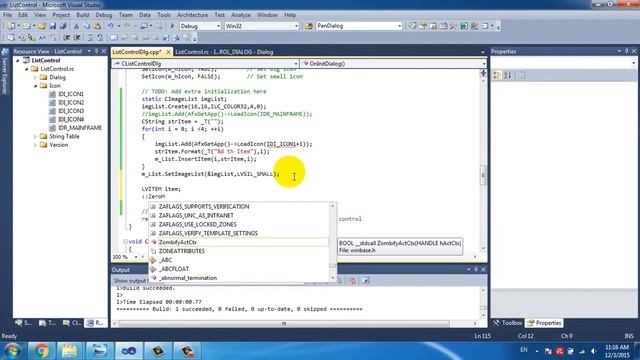Click the Paste toolbar icon
The image size is (640, 360).
pyautogui.click(x=97, y=26)
